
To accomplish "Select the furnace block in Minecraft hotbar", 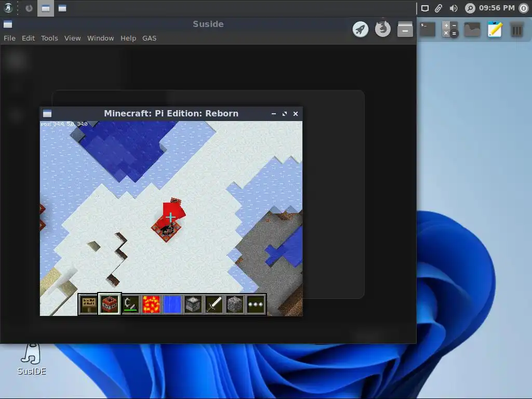I will (x=193, y=304).
